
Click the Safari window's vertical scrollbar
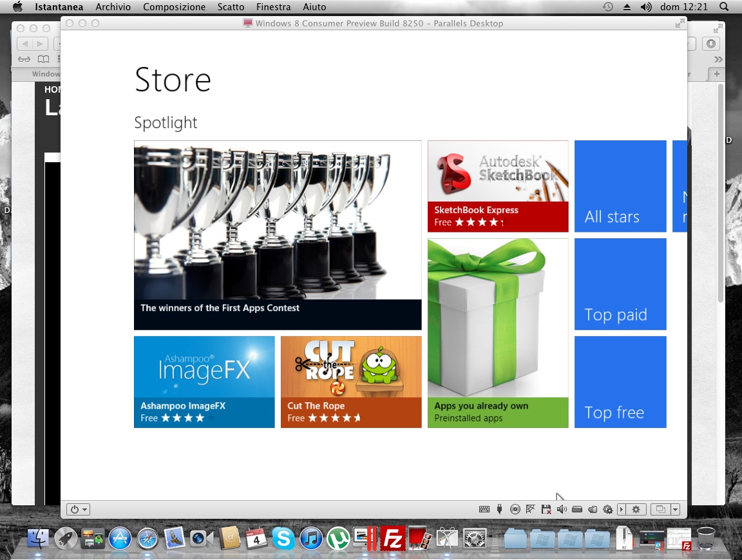721,193
